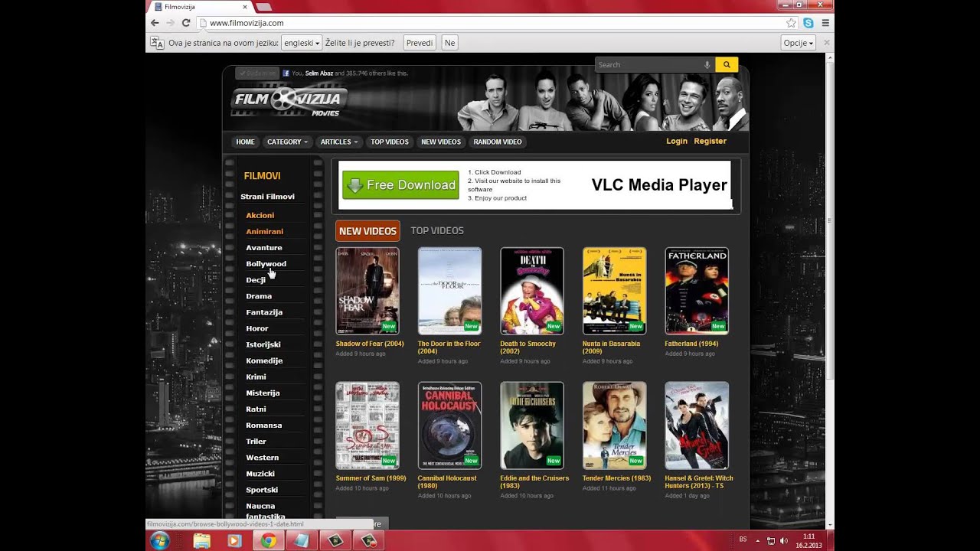Switch to TOP VIDEOS tab
The image size is (980, 551).
click(x=437, y=230)
